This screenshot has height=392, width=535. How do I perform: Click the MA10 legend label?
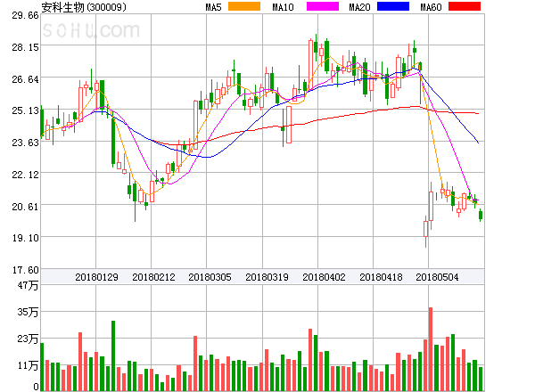pos(283,7)
